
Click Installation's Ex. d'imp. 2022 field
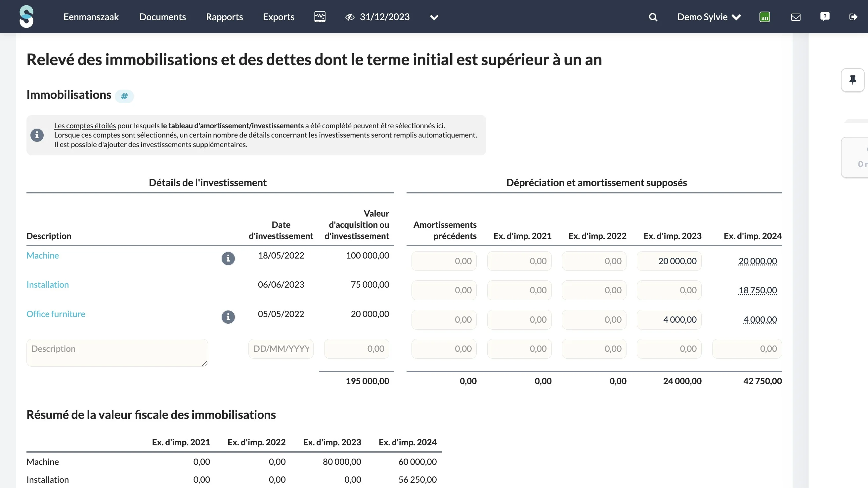coord(594,290)
